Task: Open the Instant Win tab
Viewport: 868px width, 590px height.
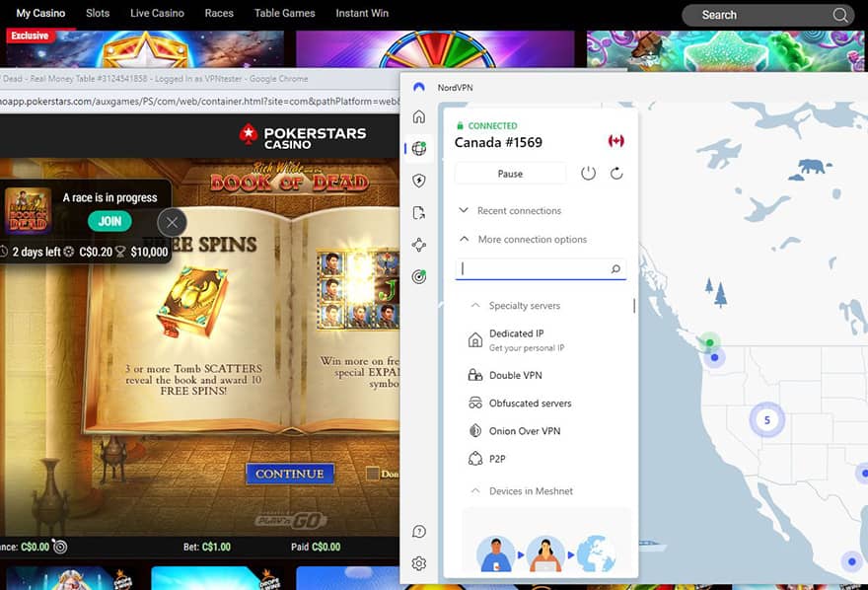Action: [362, 13]
